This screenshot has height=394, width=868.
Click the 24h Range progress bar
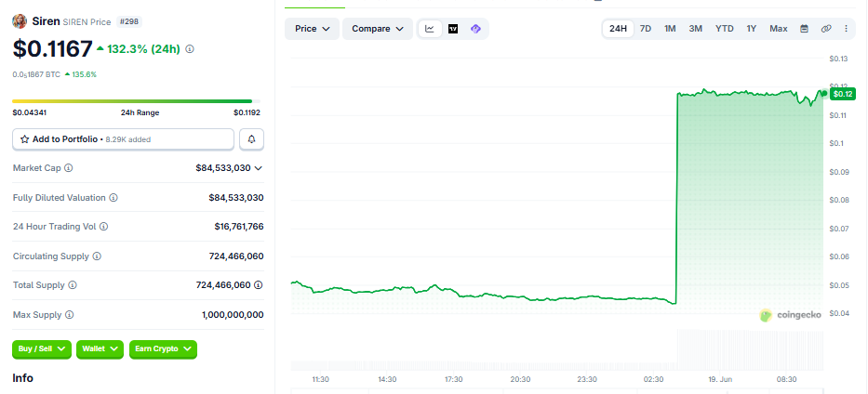pyautogui.click(x=136, y=101)
